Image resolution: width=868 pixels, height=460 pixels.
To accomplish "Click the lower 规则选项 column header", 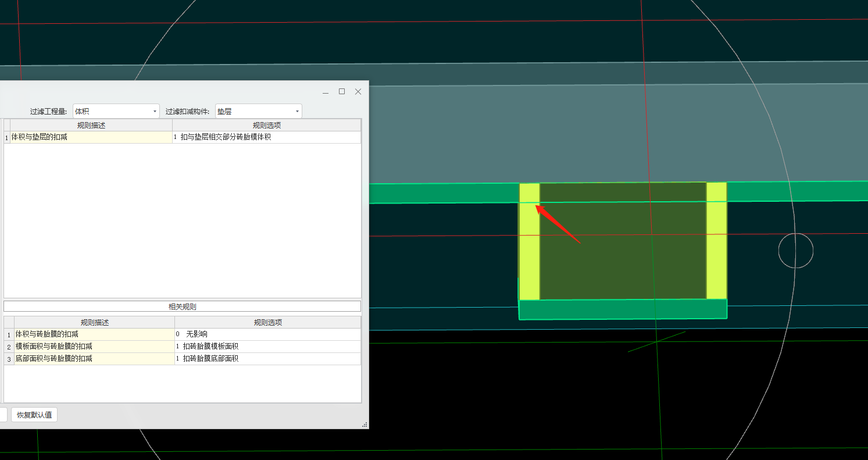I will (267, 322).
